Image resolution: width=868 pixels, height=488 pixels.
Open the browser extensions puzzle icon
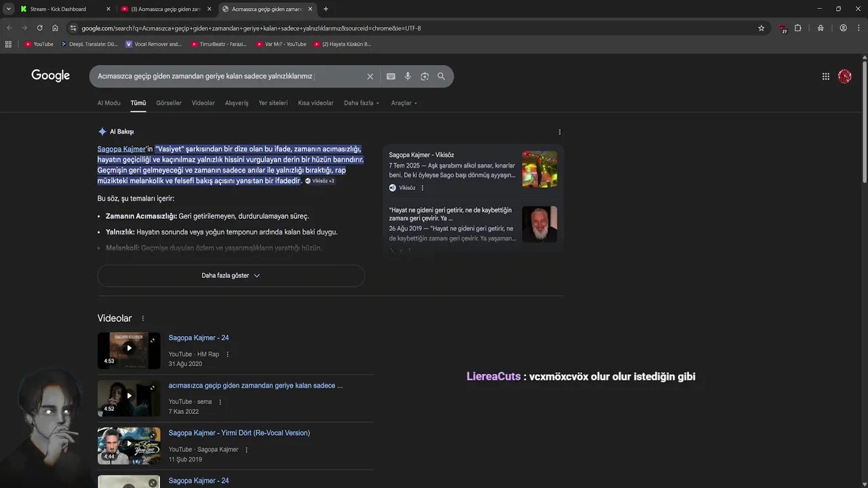(x=798, y=28)
